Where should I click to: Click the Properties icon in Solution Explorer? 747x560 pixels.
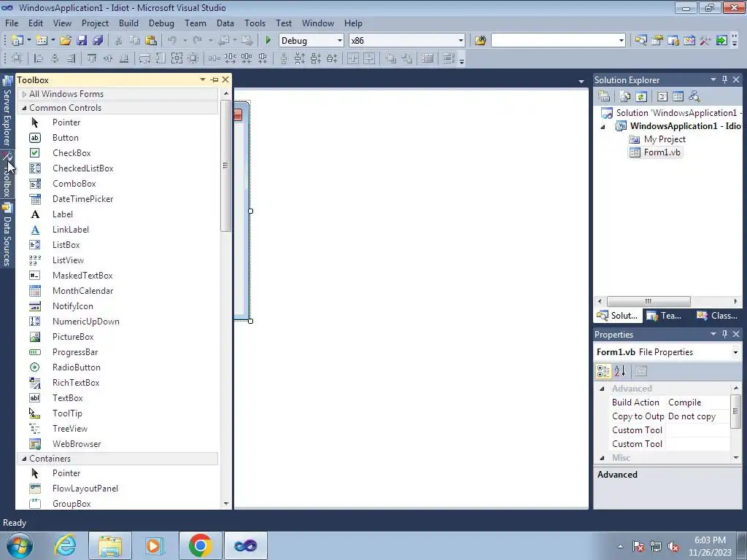point(604,96)
